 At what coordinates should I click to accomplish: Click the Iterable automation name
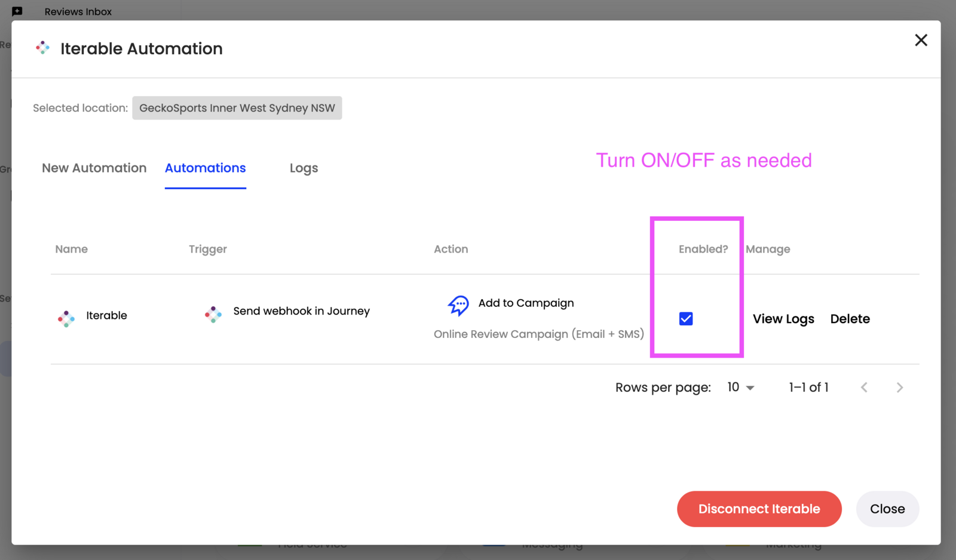click(x=106, y=315)
